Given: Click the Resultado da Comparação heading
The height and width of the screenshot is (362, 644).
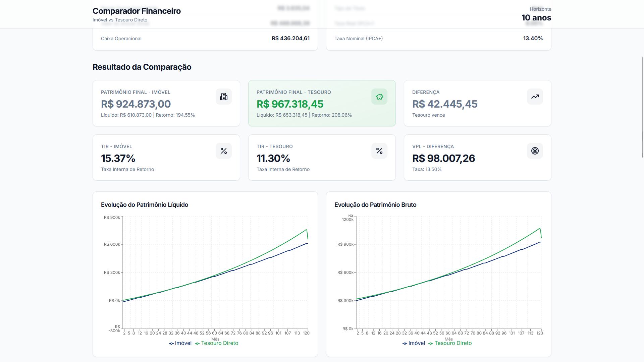Looking at the screenshot, I should (142, 67).
